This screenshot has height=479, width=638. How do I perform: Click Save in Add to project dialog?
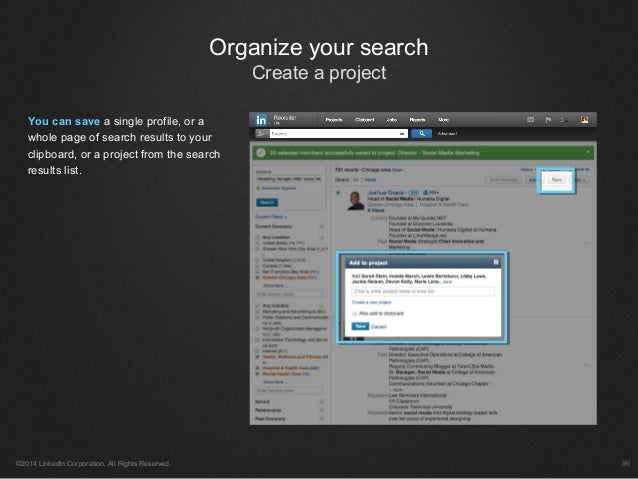pos(360,326)
